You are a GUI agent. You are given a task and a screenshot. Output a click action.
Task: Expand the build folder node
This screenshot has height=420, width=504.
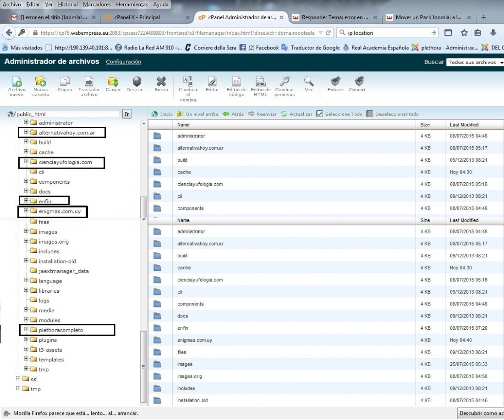pos(26,142)
